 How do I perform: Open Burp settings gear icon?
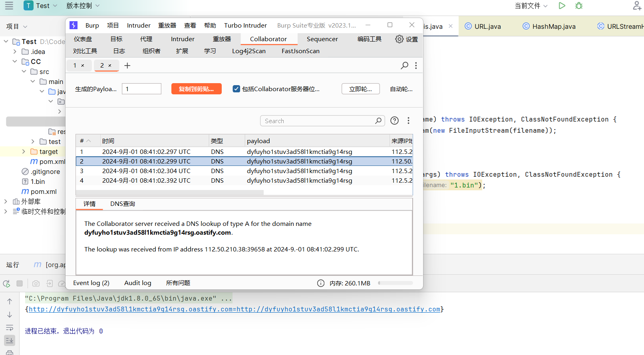pyautogui.click(x=399, y=39)
